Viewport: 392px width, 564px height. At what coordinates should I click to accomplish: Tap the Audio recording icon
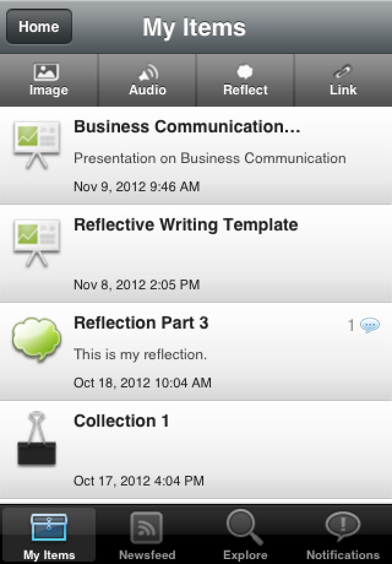click(x=148, y=72)
